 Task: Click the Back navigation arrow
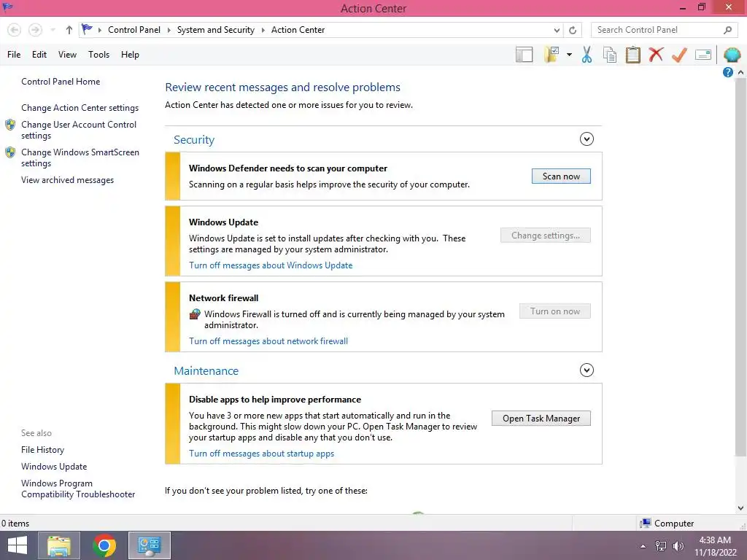15,30
